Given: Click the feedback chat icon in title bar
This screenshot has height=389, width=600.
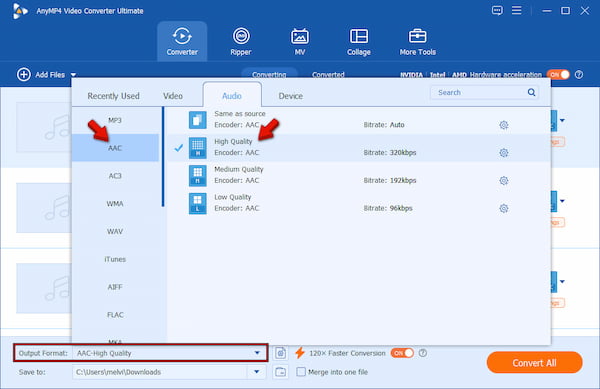Looking at the screenshot, I should pyautogui.click(x=497, y=10).
